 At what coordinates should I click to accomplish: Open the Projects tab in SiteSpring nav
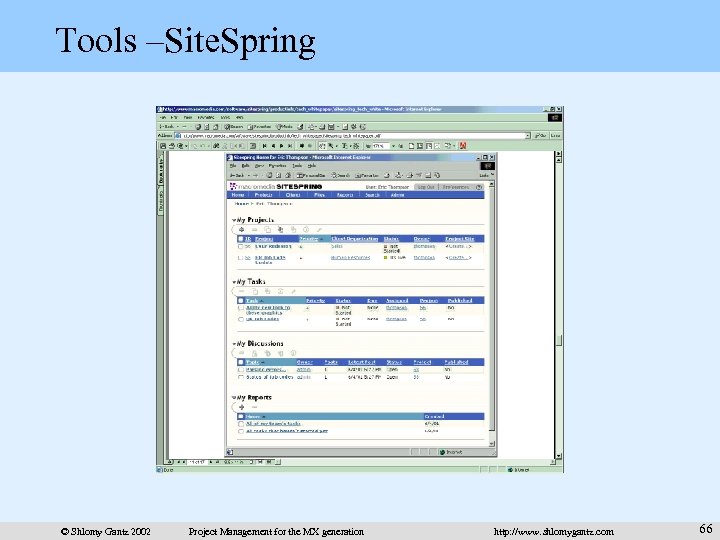(x=264, y=195)
